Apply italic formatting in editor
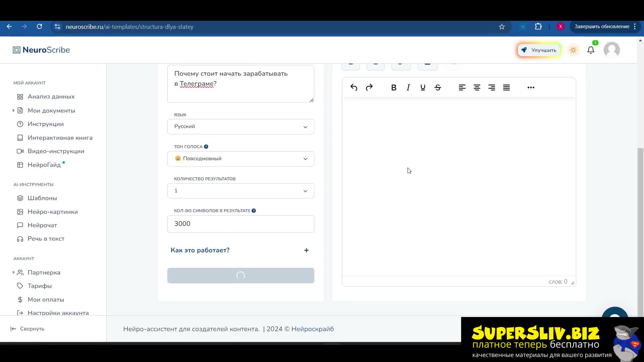The height and width of the screenshot is (362, 644). coord(408,87)
